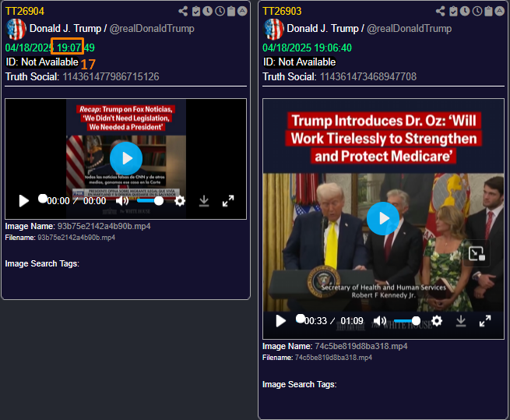The height and width of the screenshot is (420, 510).
Task: Download the 93b75e2142a4b90b.mp4 video
Action: coord(204,201)
